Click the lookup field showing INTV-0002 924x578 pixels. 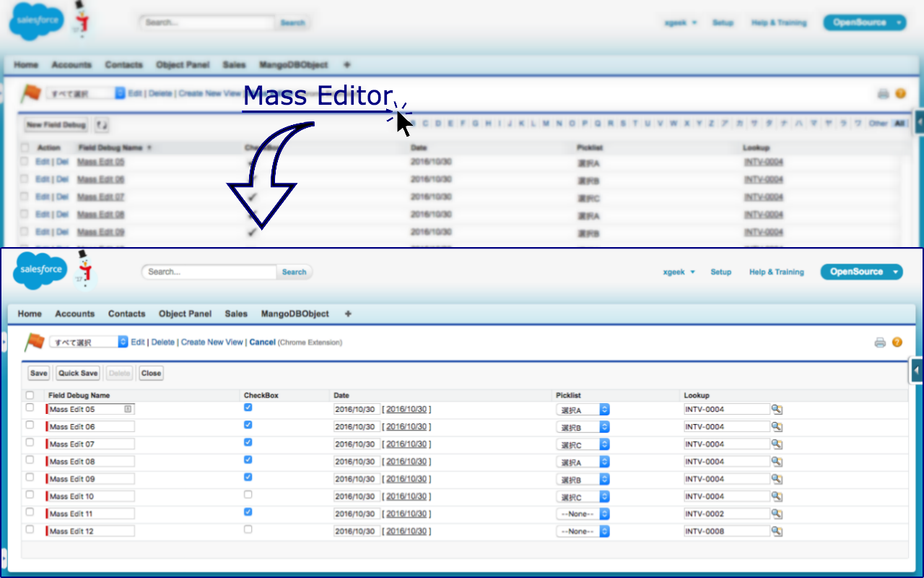tap(727, 514)
